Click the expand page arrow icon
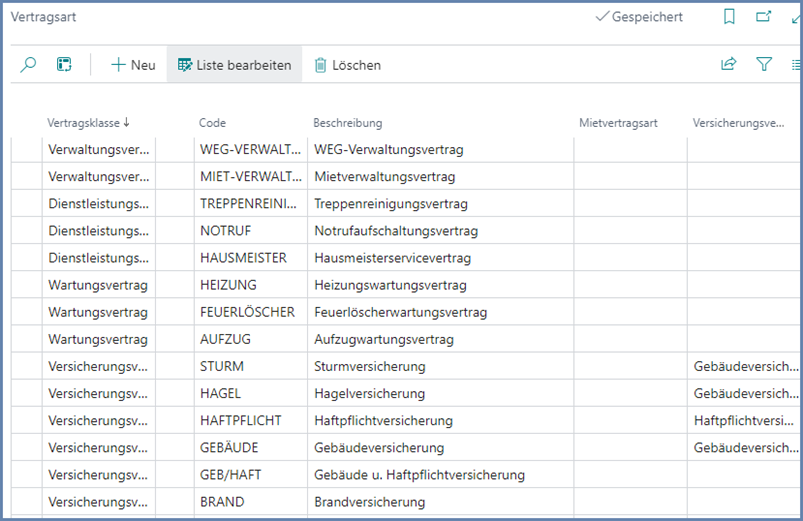This screenshot has width=803, height=521. click(x=796, y=17)
